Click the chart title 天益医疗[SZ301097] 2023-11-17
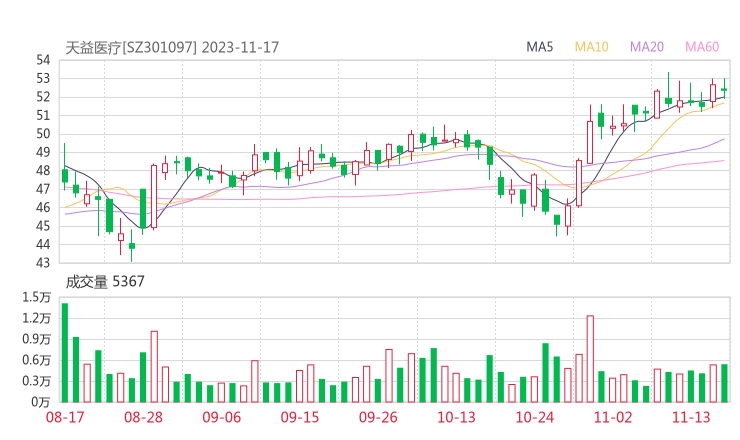This screenshot has width=740, height=440. [x=172, y=48]
